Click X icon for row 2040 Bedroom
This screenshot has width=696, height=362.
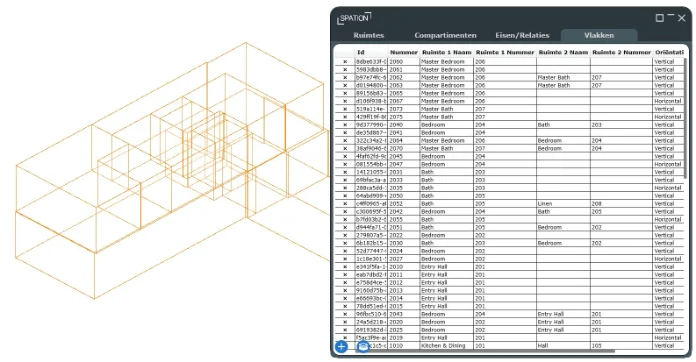click(x=345, y=125)
